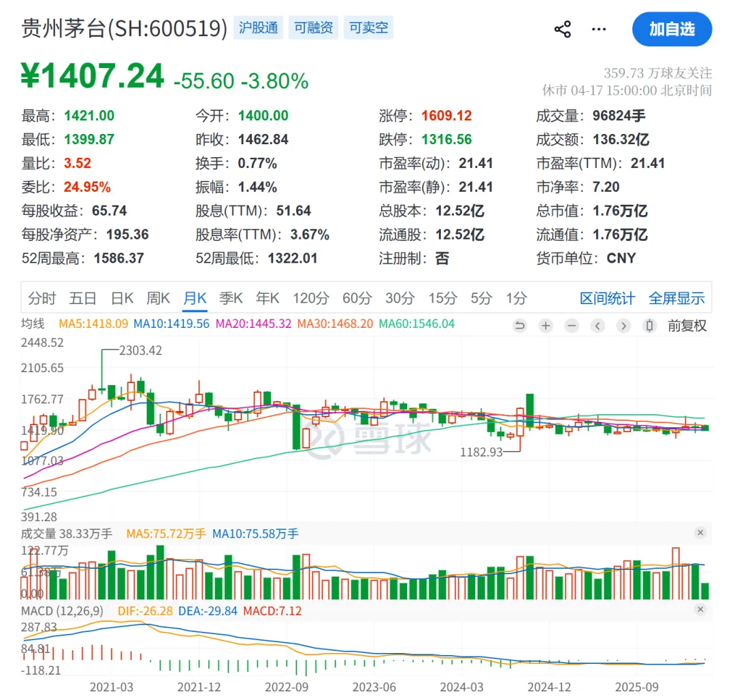Close the MACD indicator panel
This screenshot has height=700, width=735.
point(700,610)
